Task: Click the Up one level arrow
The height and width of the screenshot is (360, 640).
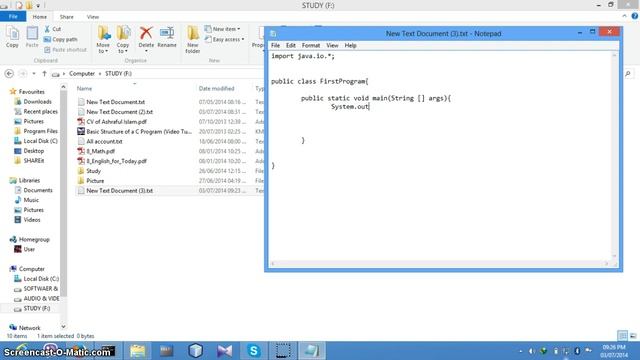Action: coord(44,73)
